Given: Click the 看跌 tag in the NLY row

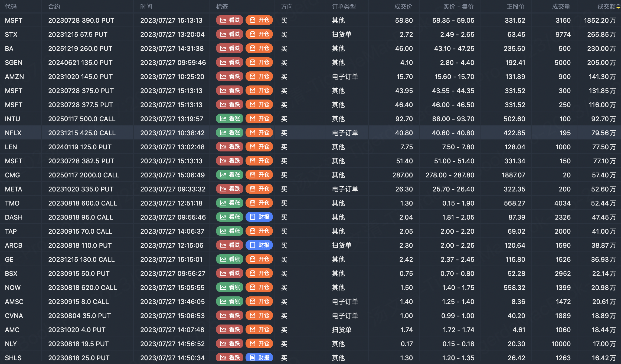Looking at the screenshot, I should click(230, 344).
